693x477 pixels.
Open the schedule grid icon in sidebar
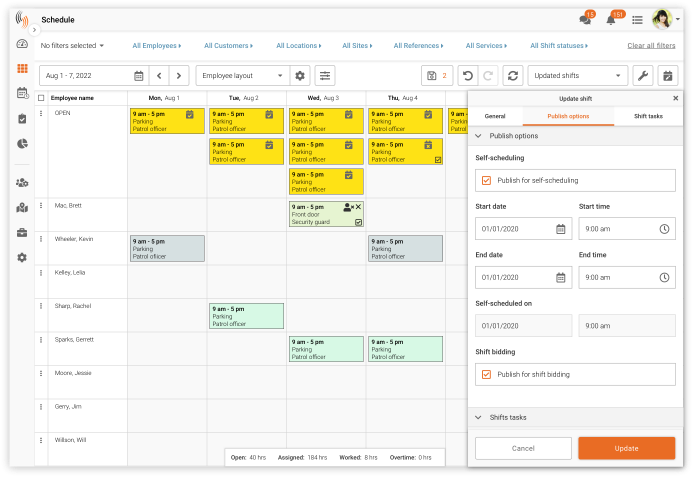(22, 69)
